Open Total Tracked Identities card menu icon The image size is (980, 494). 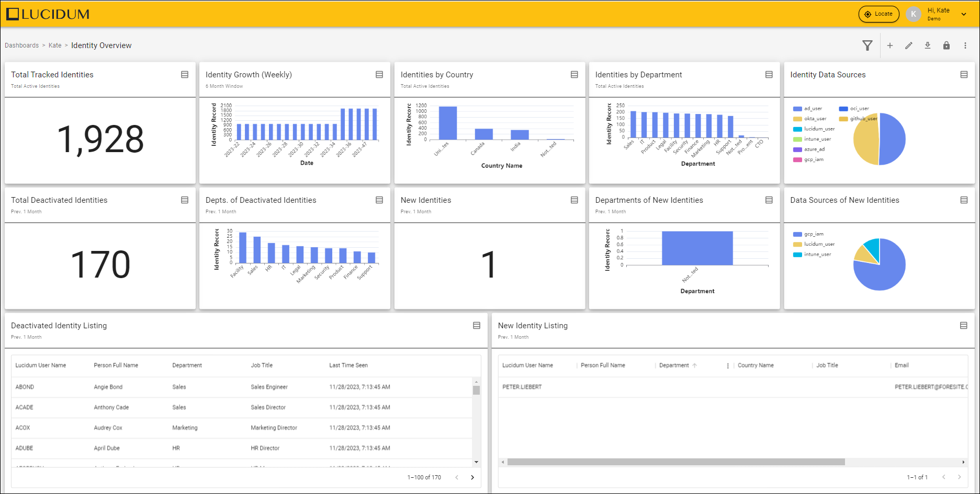[185, 75]
